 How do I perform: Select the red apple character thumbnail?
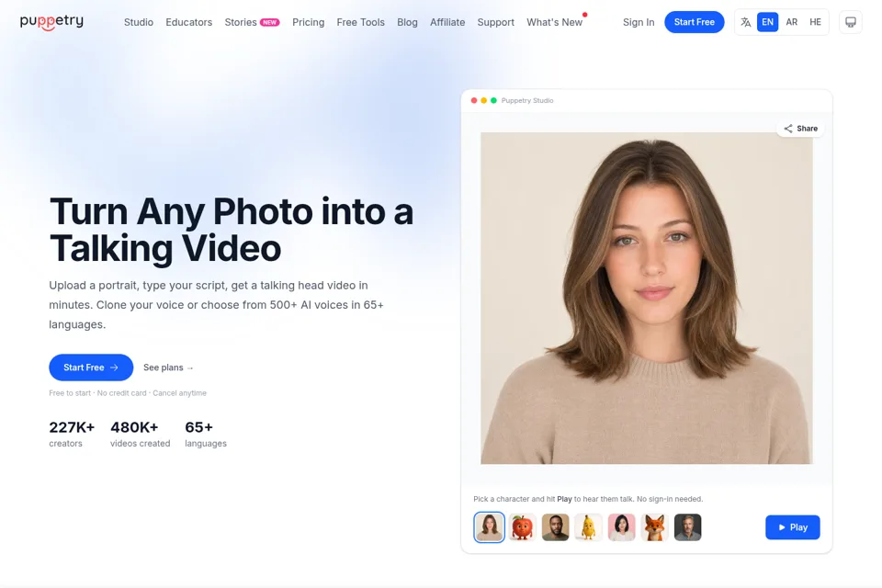522,527
